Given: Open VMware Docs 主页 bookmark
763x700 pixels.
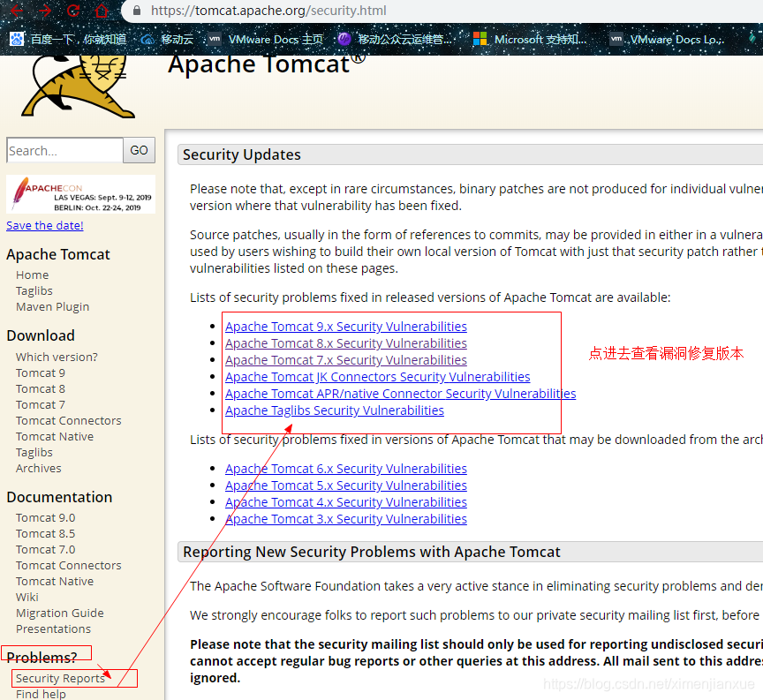Looking at the screenshot, I should pyautogui.click(x=266, y=39).
